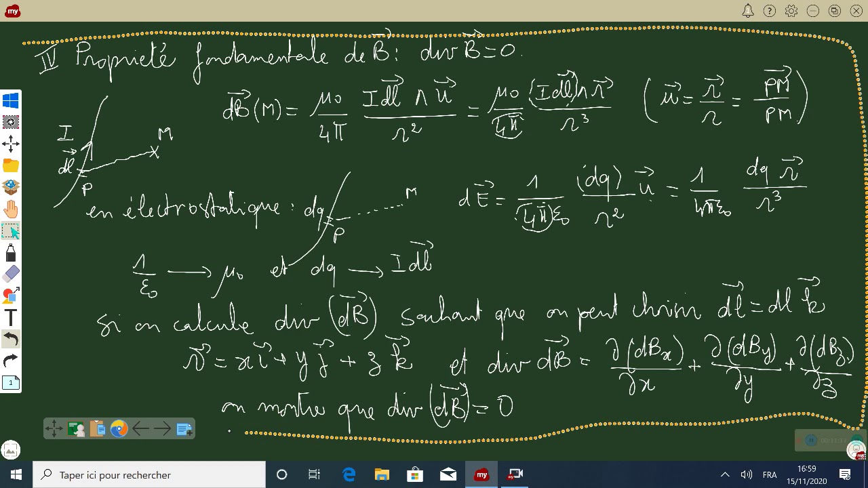Viewport: 868px width, 488px height.
Task: Pick the eraser tool
Action: click(x=11, y=274)
